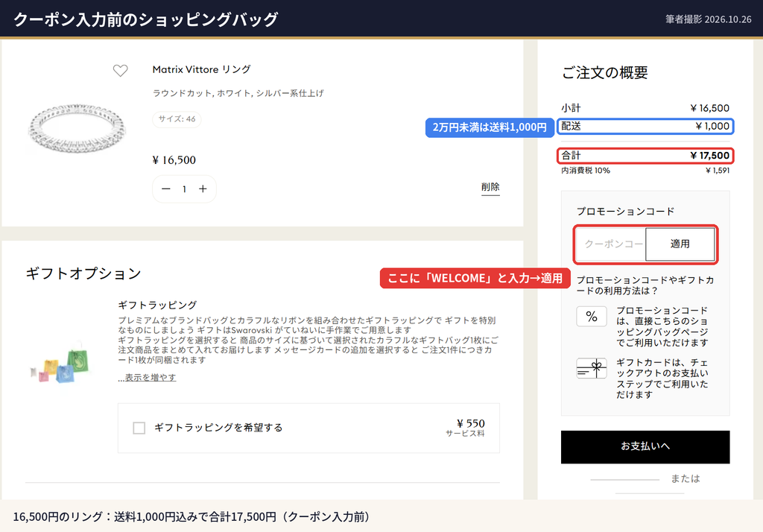Click the ¥ 550 サービス料 gift wrapping fee
Screen dimensions: 763x532
pyautogui.click(x=466, y=428)
